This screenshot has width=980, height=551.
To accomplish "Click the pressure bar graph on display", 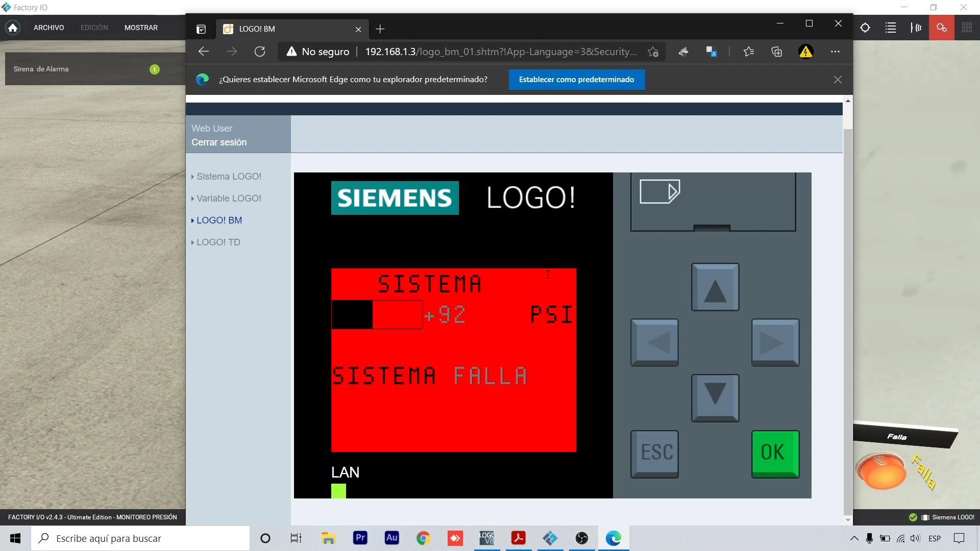I will [x=377, y=314].
